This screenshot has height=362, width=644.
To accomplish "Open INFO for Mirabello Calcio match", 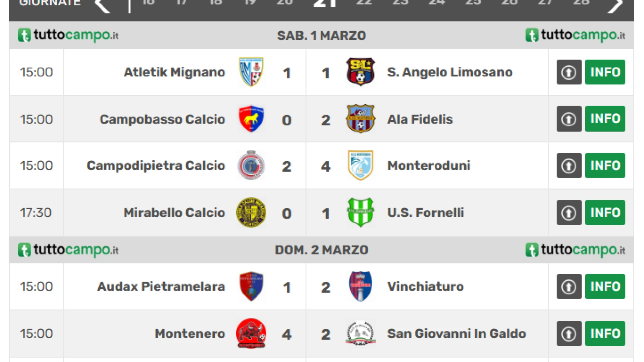I will [605, 213].
